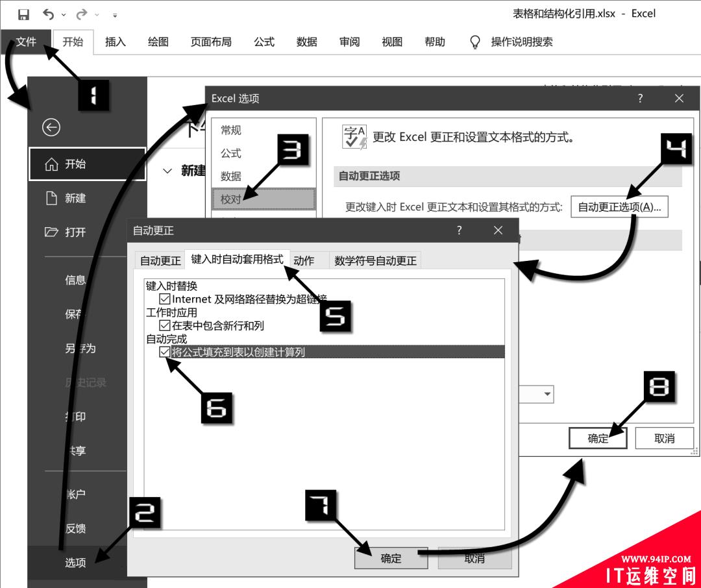The image size is (701, 588).
Task: Switch to the 开始 ribbon tab
Action: (x=73, y=42)
